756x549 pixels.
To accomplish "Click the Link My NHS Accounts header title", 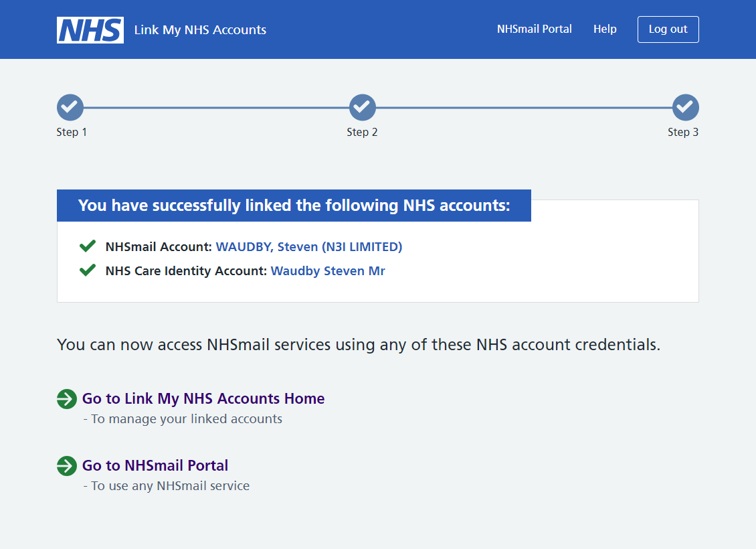I will [200, 30].
